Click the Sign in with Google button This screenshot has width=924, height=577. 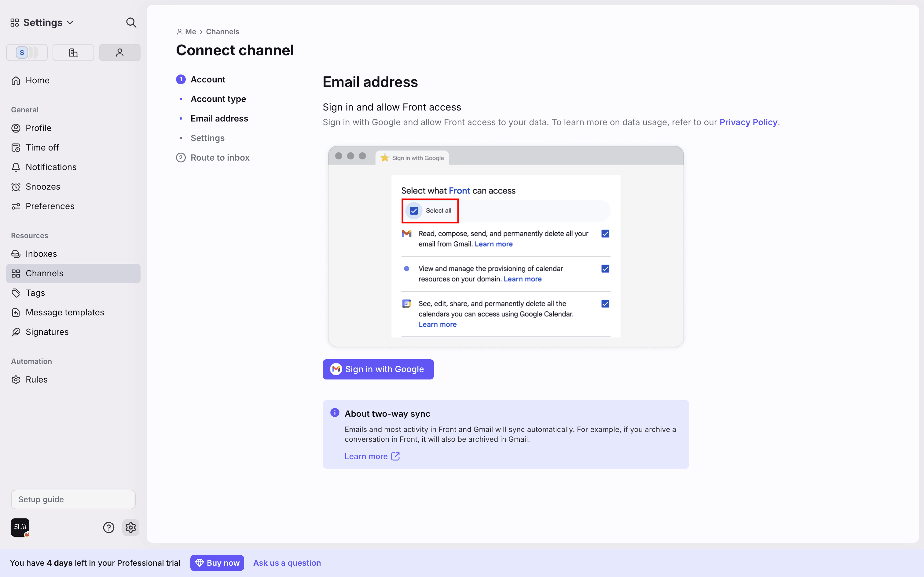[378, 369]
